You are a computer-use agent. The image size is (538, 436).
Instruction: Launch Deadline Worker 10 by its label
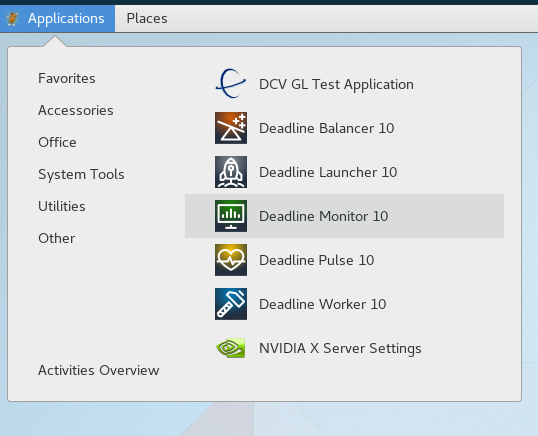click(323, 304)
